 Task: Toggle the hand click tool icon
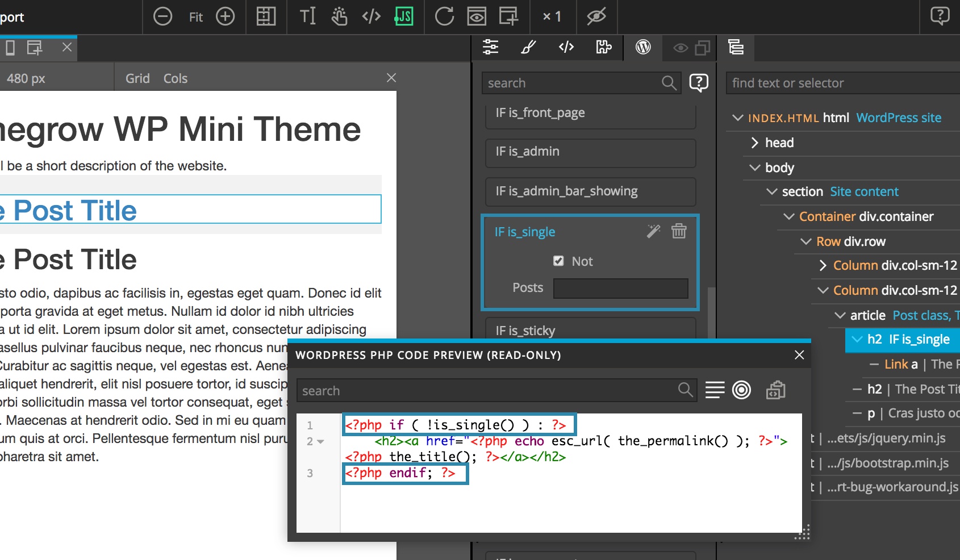click(339, 16)
